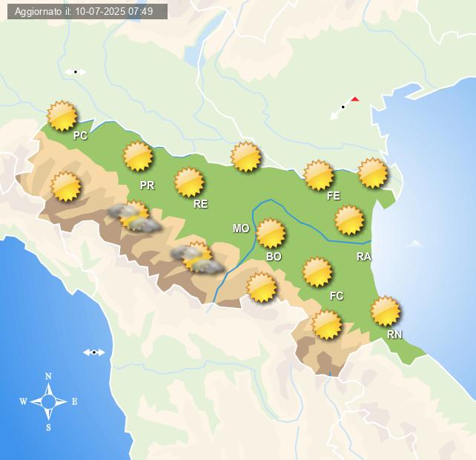Click the sun icon on the northern border above MO
This screenshot has height=460, width=476.
(246, 157)
